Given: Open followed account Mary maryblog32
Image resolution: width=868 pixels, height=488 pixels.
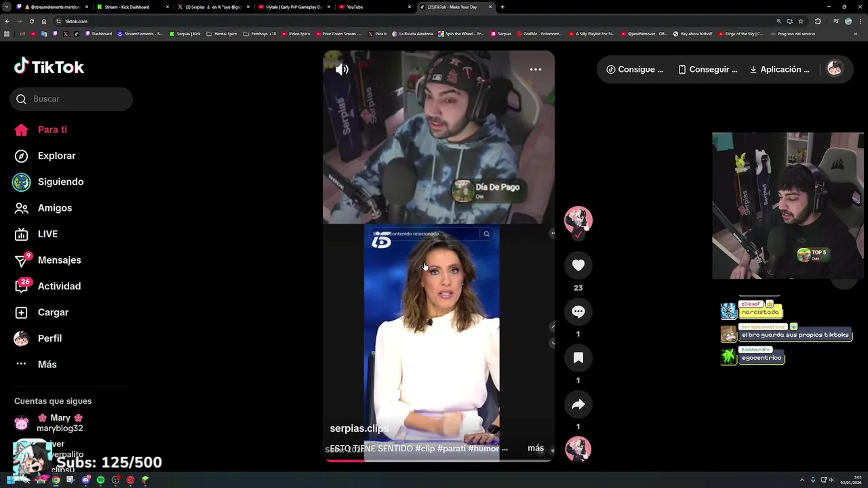Looking at the screenshot, I should pyautogui.click(x=49, y=423).
